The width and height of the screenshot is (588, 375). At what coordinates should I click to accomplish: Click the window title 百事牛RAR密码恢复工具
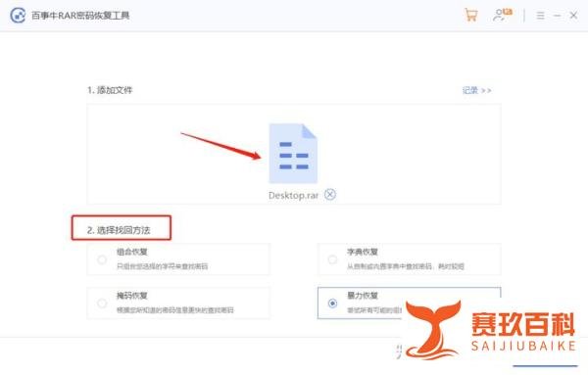click(x=80, y=16)
